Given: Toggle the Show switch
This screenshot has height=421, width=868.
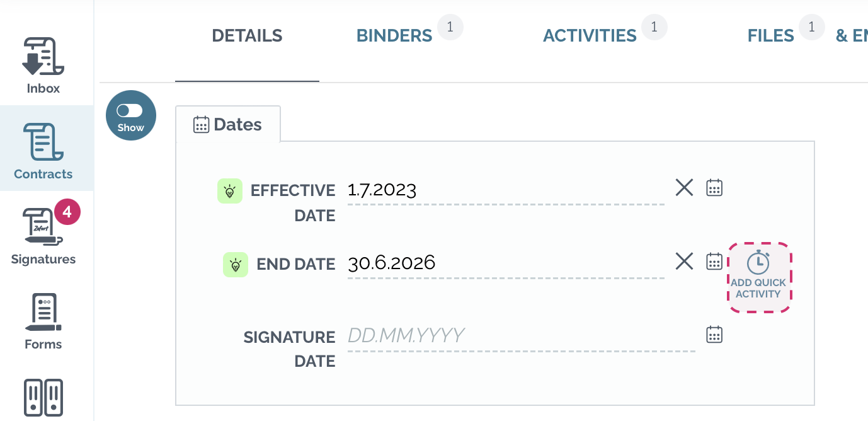Looking at the screenshot, I should 131,115.
